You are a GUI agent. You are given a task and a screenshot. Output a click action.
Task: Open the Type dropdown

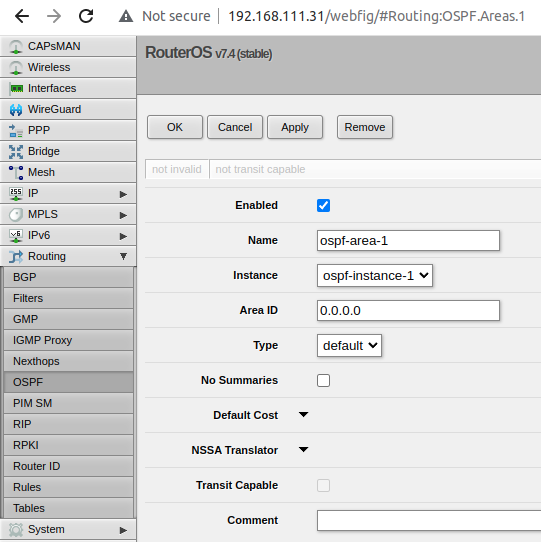coord(349,345)
